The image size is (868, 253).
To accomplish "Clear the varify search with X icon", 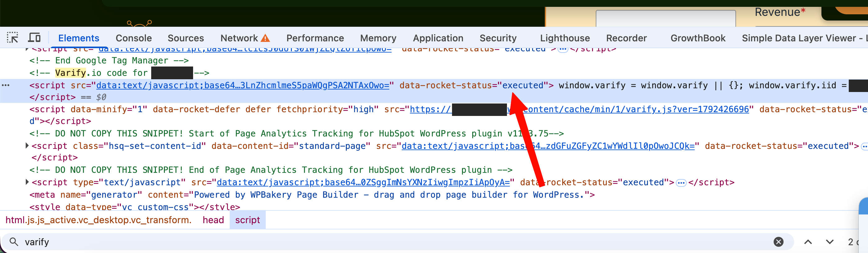I will pyautogui.click(x=778, y=241).
